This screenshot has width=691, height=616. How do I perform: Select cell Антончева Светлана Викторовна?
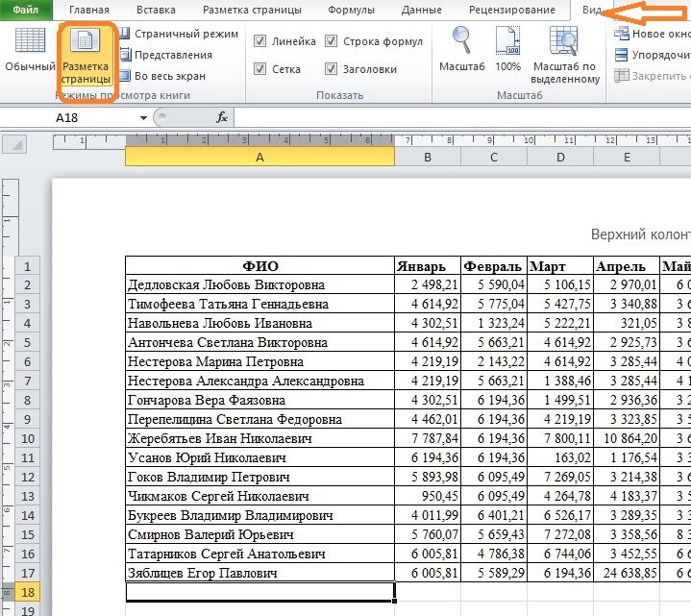260,342
